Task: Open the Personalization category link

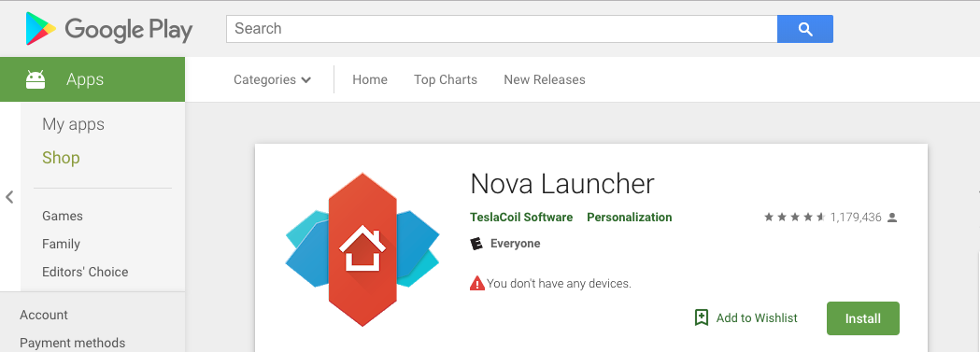Action: coord(630,218)
